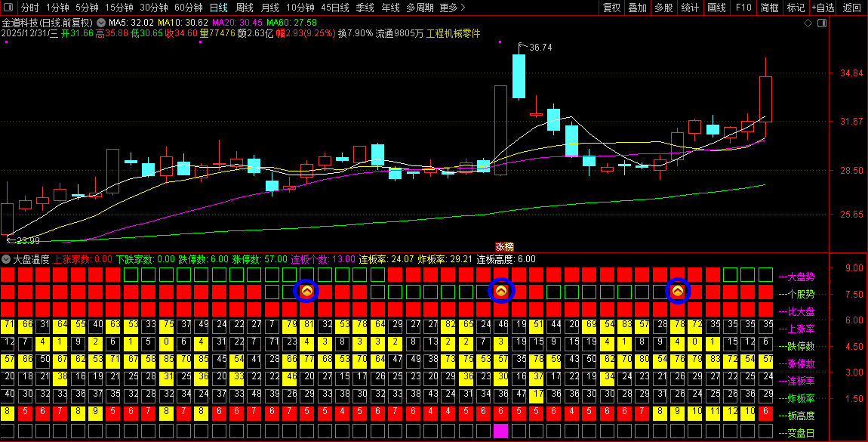Image resolution: width=868 pixels, height=442 pixels.
Task: Click the 连板个数: 13.00 readout
Action: [323, 259]
